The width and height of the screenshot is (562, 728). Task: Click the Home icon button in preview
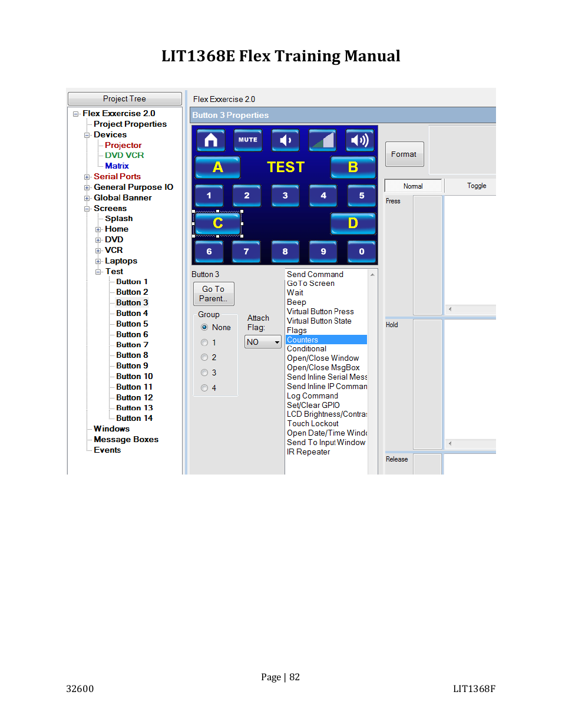211,140
